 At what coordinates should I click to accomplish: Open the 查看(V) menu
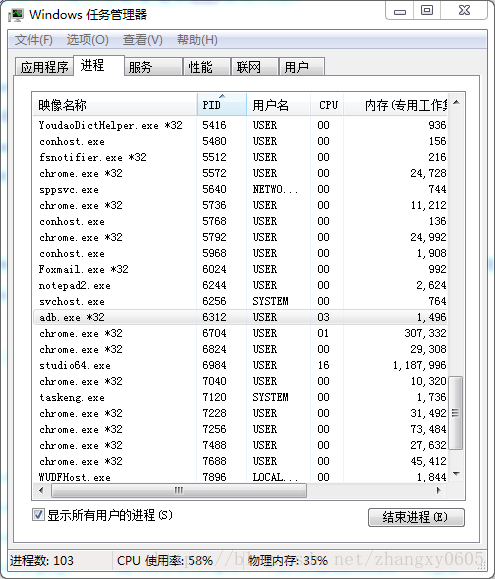click(142, 40)
